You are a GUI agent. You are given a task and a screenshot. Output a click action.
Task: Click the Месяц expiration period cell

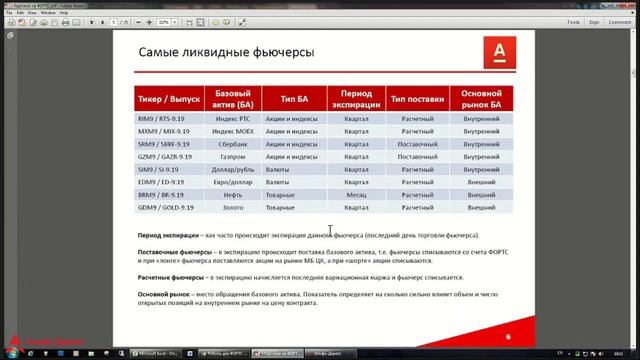coord(356,195)
